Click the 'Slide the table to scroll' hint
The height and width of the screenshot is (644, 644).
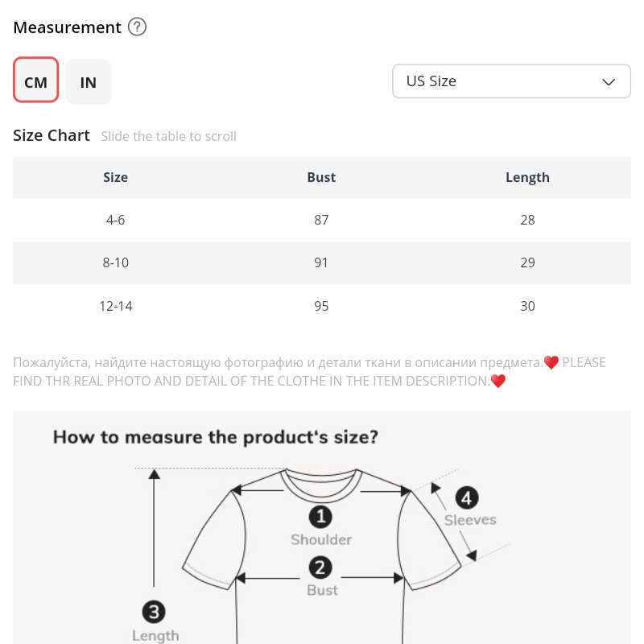point(169,137)
